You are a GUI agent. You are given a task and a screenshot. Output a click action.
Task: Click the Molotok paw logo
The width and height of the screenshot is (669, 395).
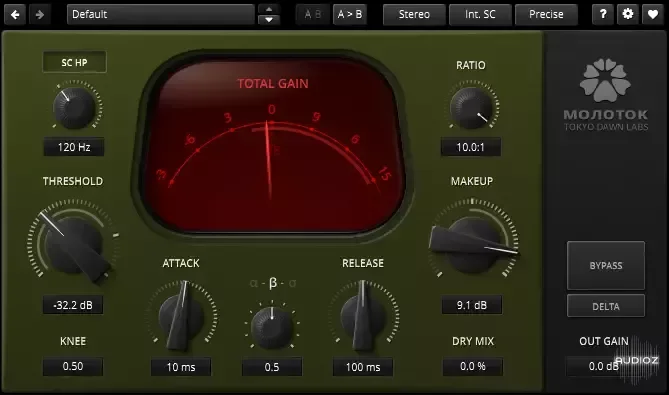(605, 80)
